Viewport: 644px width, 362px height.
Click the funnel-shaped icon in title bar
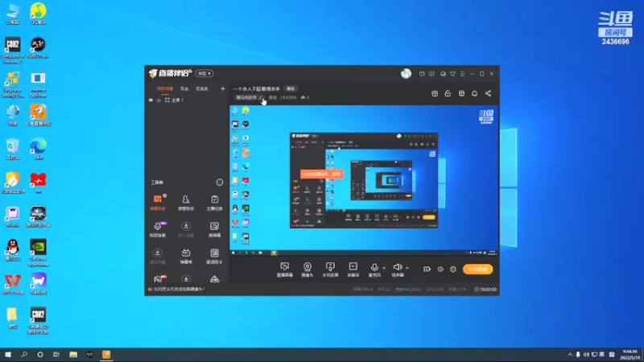point(452,74)
